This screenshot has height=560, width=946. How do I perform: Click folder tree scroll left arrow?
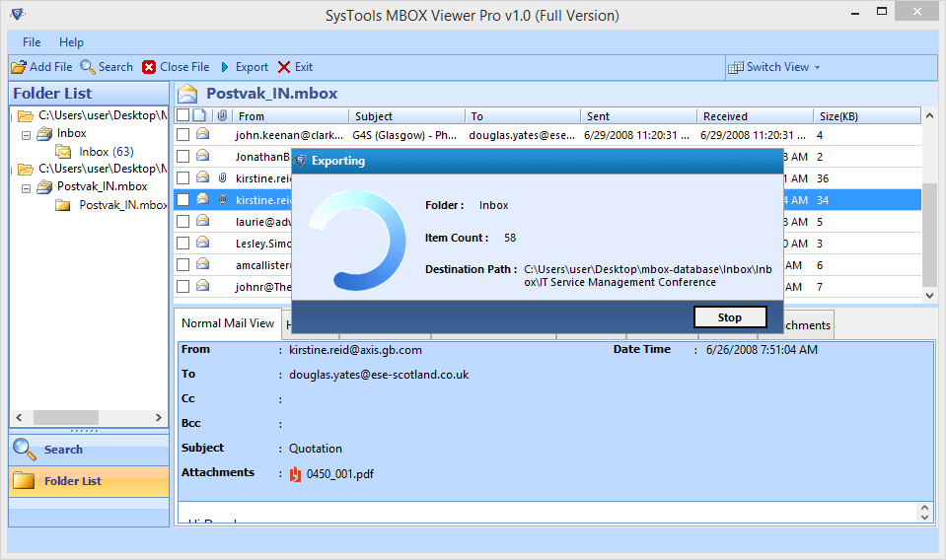20,417
